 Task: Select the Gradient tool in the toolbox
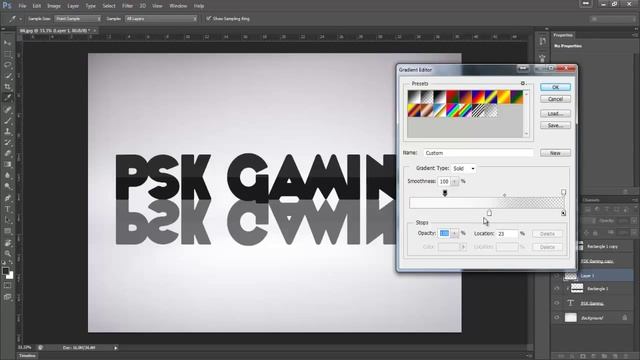(x=7, y=164)
